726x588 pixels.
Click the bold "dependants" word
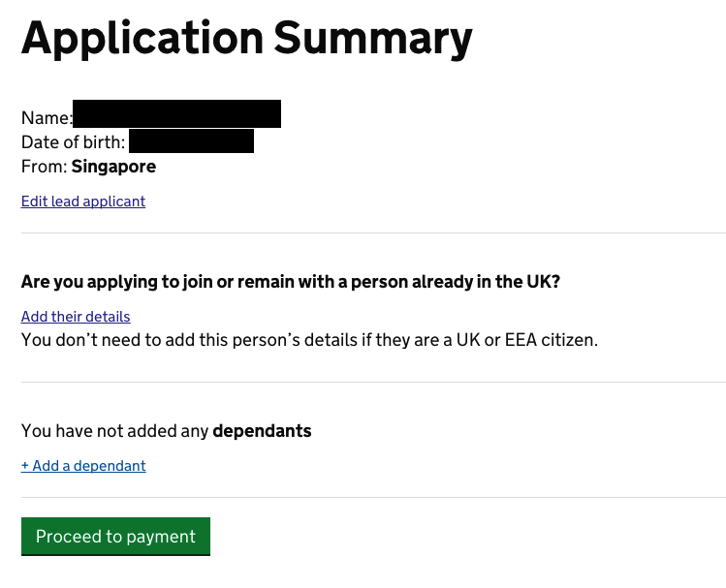pos(262,431)
